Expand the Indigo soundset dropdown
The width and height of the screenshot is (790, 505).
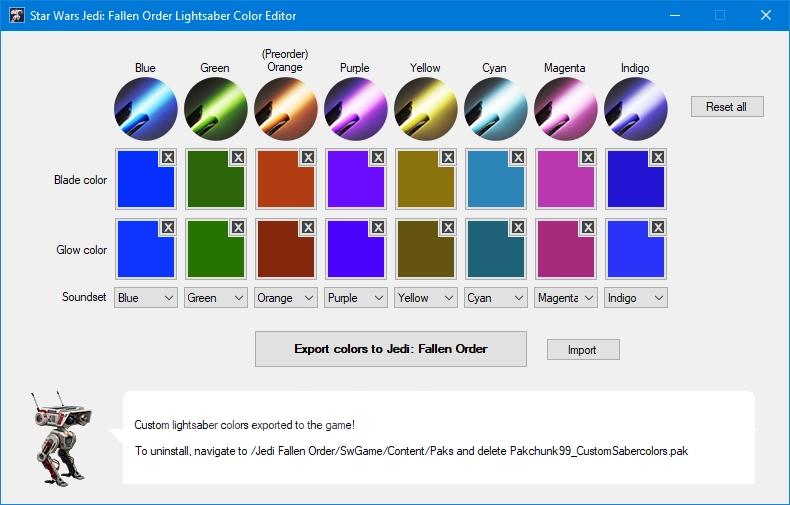tap(636, 298)
